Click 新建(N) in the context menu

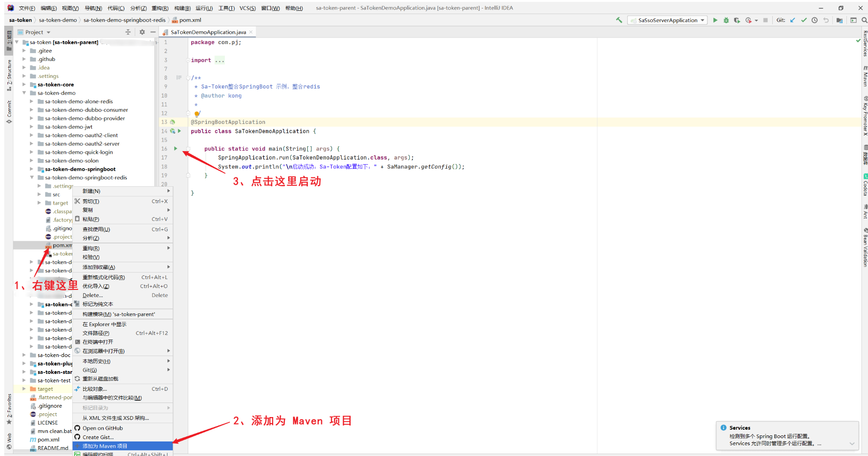click(x=123, y=191)
